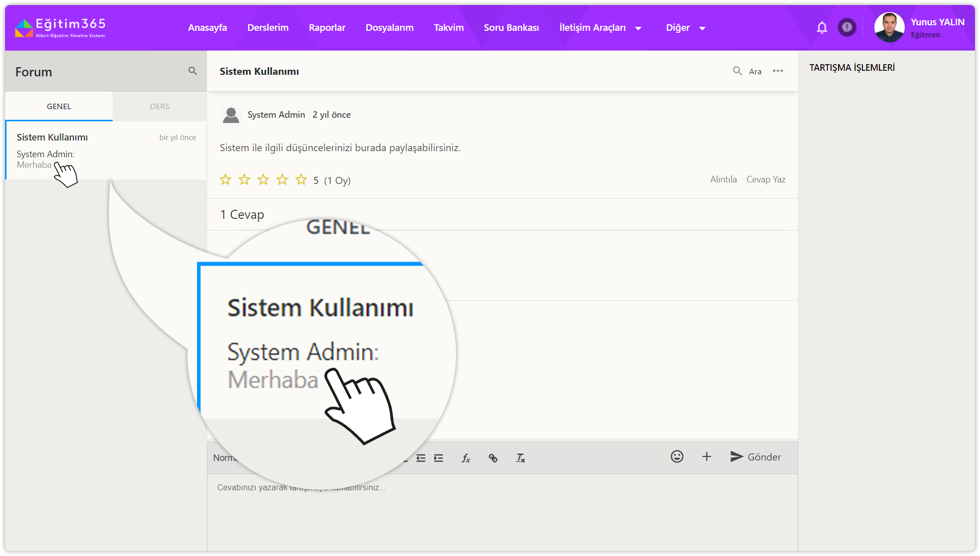
Task: Send the reply with Gönder
Action: point(755,457)
